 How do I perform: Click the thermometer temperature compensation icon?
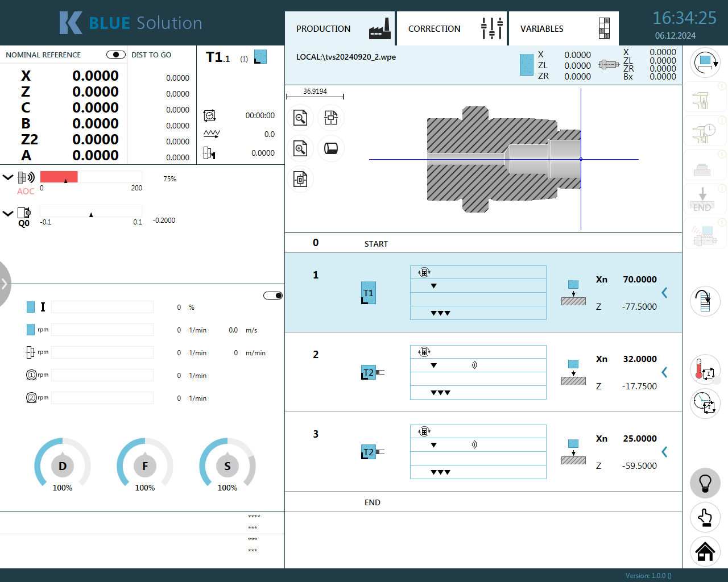pyautogui.click(x=705, y=369)
